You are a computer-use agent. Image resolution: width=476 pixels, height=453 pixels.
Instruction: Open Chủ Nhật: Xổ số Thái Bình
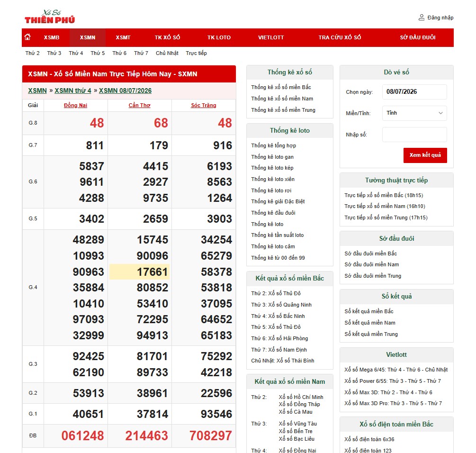click(x=282, y=361)
